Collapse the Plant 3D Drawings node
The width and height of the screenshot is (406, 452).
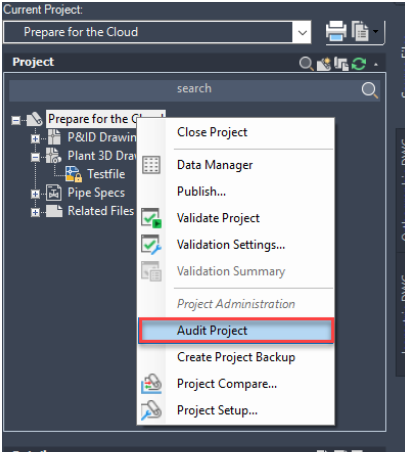point(35,157)
